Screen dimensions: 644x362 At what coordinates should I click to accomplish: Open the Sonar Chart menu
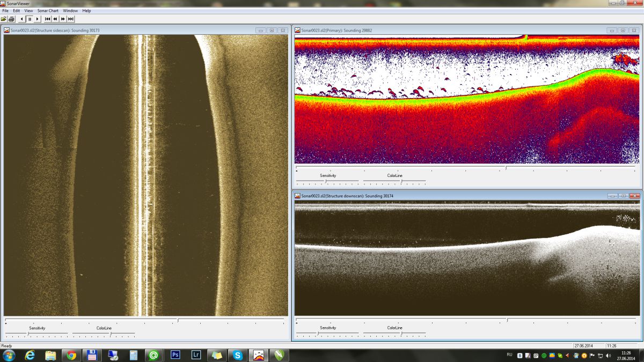click(x=48, y=11)
